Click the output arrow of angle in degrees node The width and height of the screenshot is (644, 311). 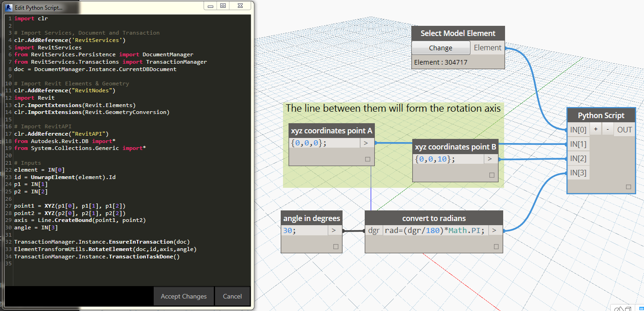[x=334, y=230]
